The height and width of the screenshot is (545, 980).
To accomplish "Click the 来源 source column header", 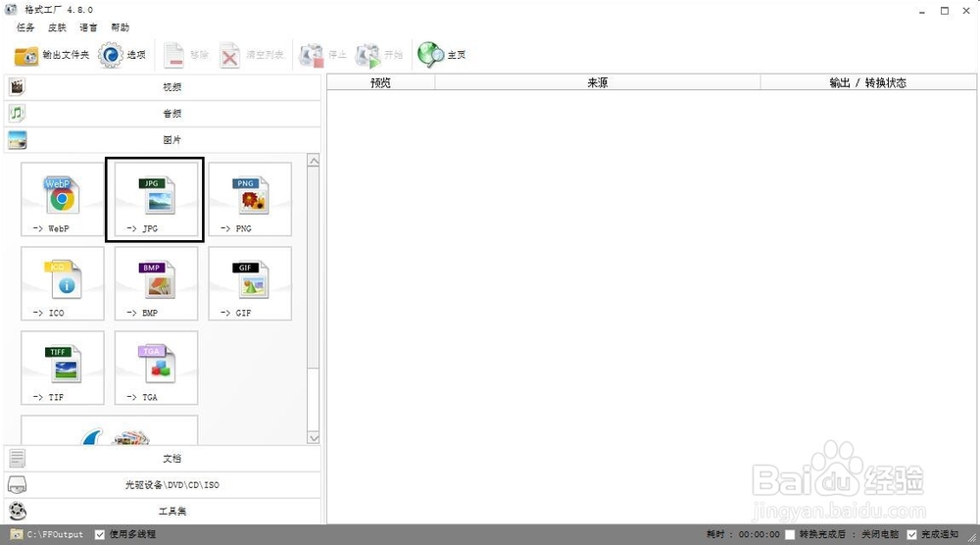I will [x=598, y=82].
